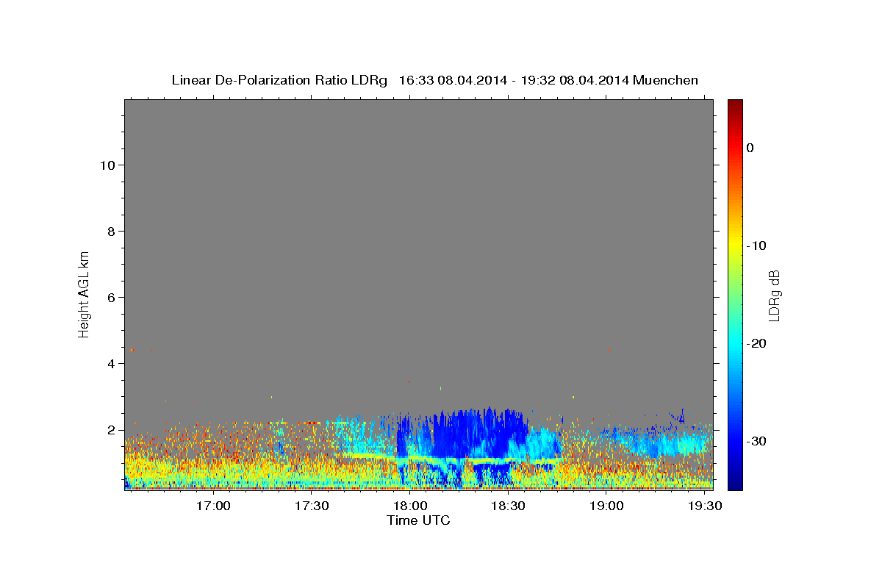The image size is (882, 588).
Task: Click the 17:00 time tick label
Action: (x=213, y=506)
